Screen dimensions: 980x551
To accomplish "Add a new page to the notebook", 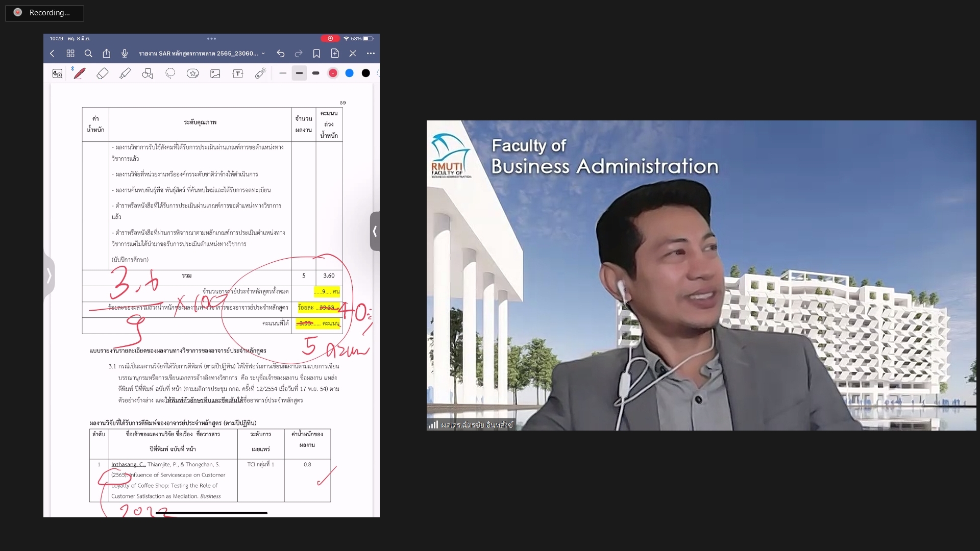I will coord(335,53).
